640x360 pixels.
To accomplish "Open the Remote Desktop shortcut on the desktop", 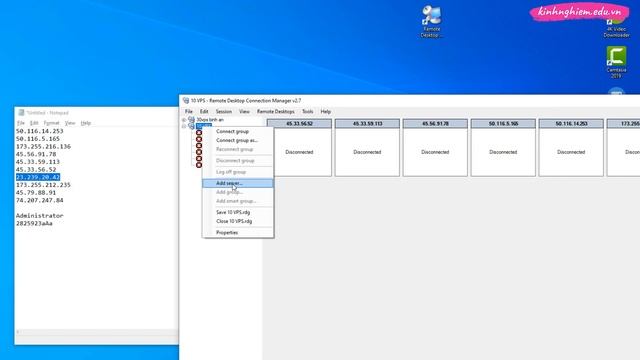I will pyautogui.click(x=431, y=22).
